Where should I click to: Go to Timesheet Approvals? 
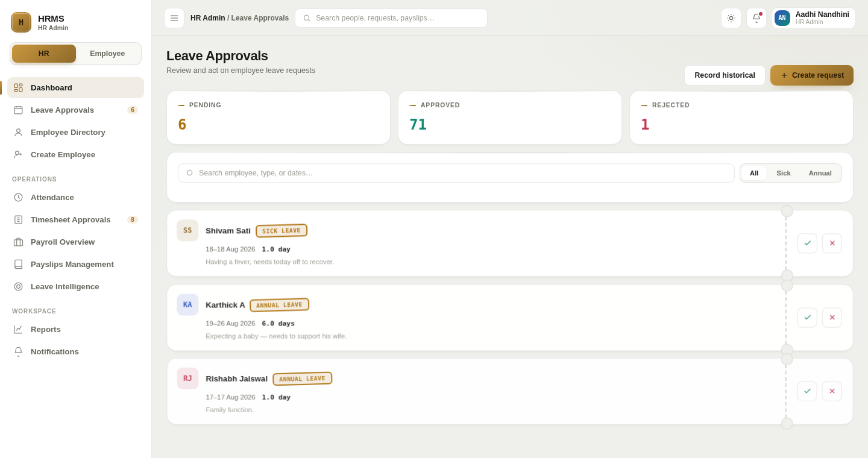(76, 220)
